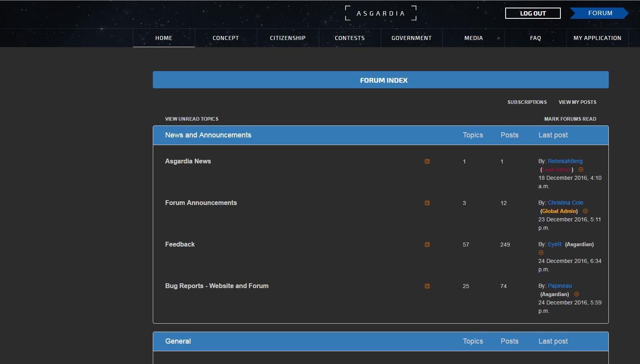Open the Asgardia News forum

pos(188,161)
